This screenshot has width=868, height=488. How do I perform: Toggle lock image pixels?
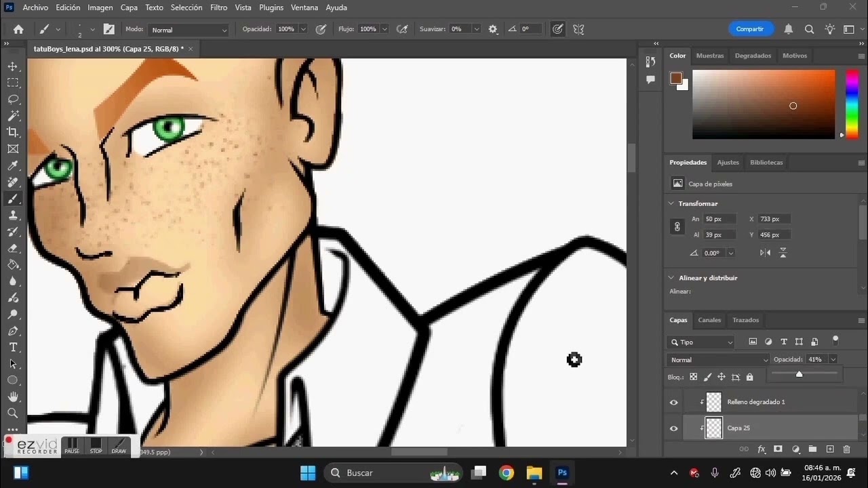coord(707,377)
